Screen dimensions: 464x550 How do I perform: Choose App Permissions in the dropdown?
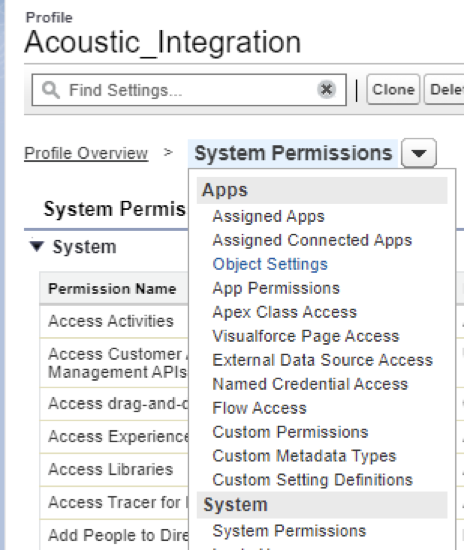pos(276,288)
